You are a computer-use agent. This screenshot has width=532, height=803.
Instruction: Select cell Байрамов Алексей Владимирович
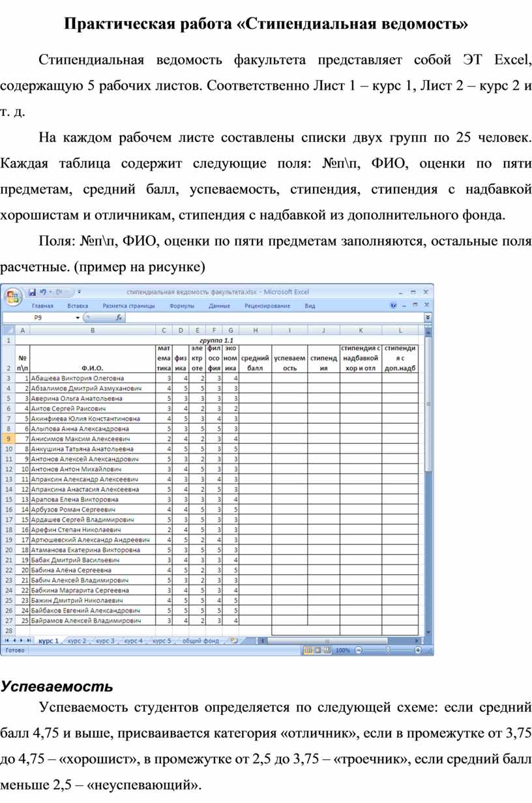92,620
